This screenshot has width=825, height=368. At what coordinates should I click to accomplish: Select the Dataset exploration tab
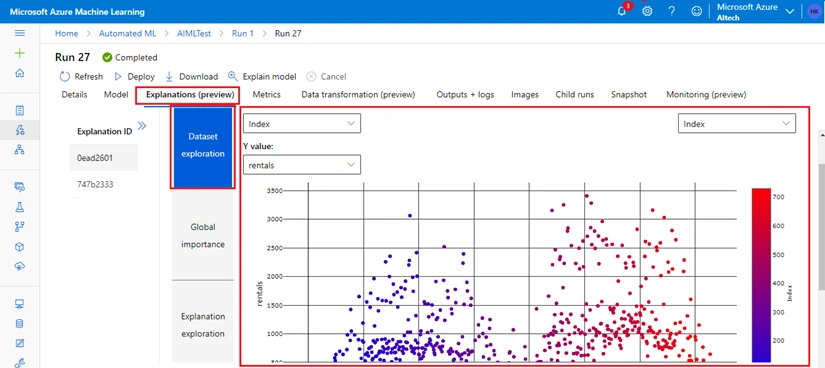[203, 147]
